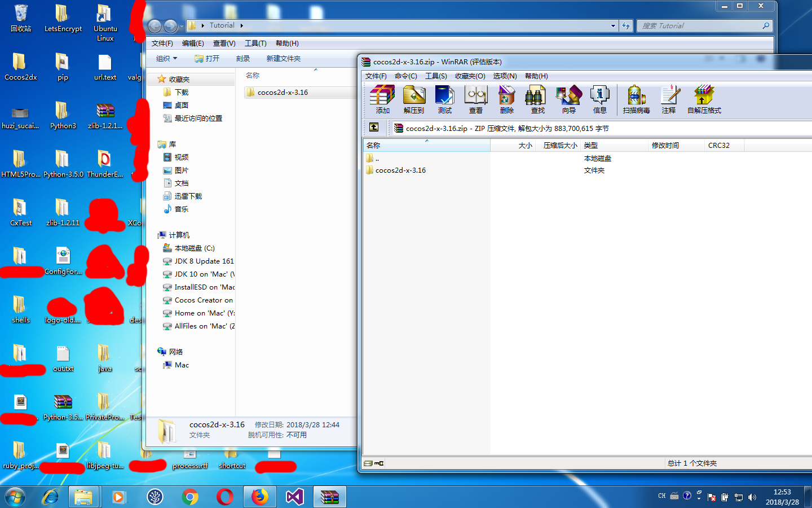Viewport: 812px width, 508px height.
Task: Click 刻录 in Explorer toolbar
Action: point(242,59)
